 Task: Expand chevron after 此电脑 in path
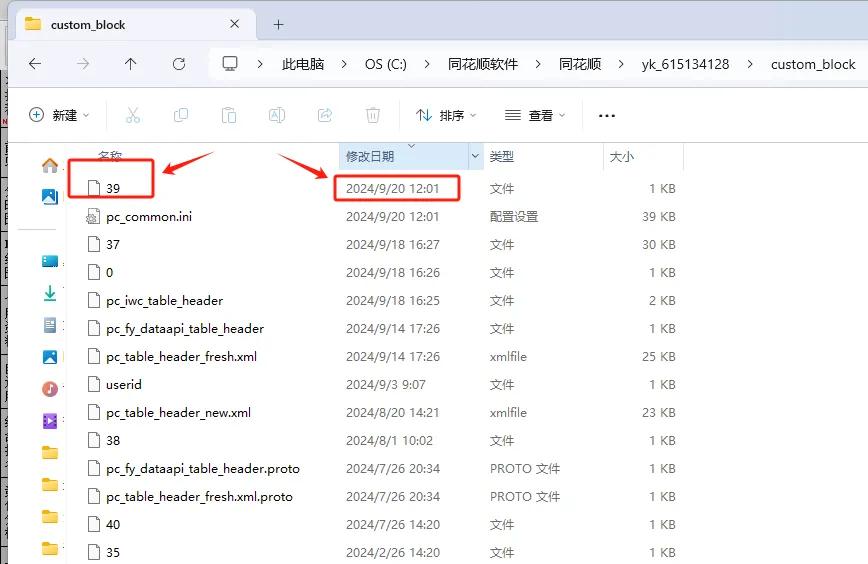coord(344,64)
